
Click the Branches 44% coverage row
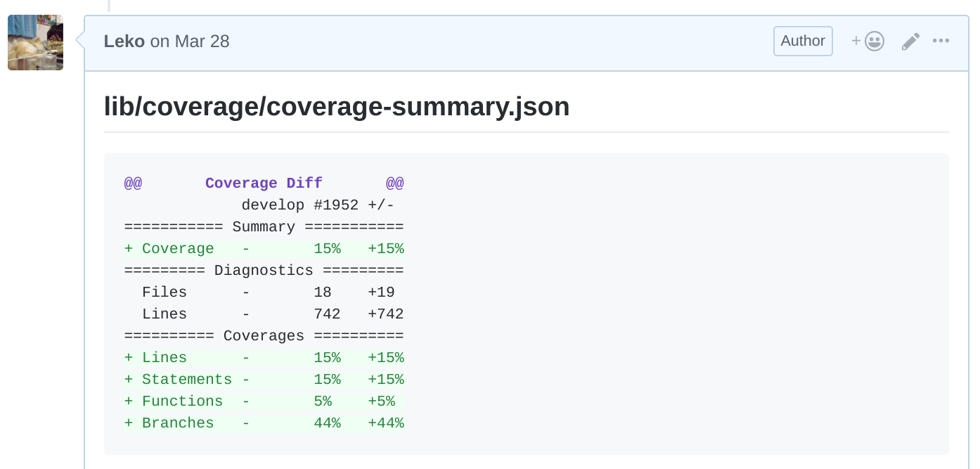[x=264, y=423]
